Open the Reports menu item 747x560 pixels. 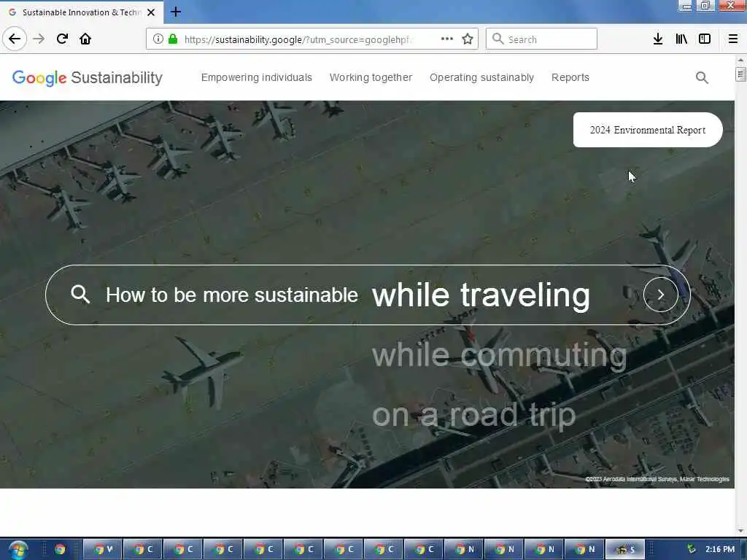(570, 77)
